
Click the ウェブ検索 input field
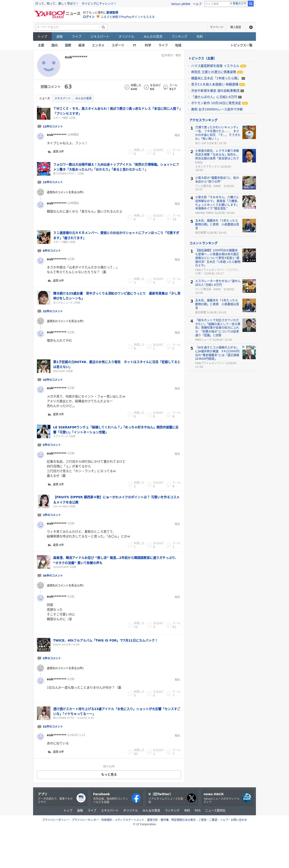[x=217, y=4]
